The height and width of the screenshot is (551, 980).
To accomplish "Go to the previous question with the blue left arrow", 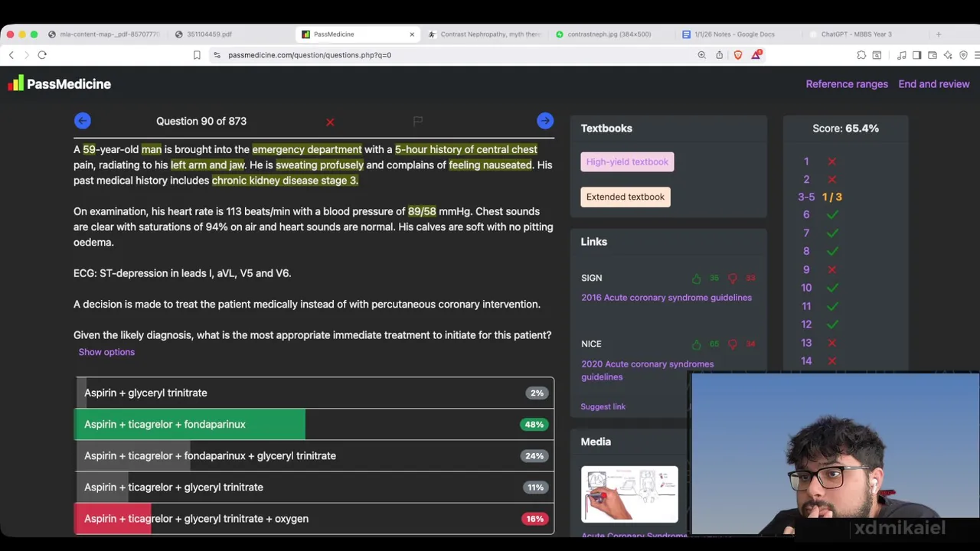I will 83,121.
